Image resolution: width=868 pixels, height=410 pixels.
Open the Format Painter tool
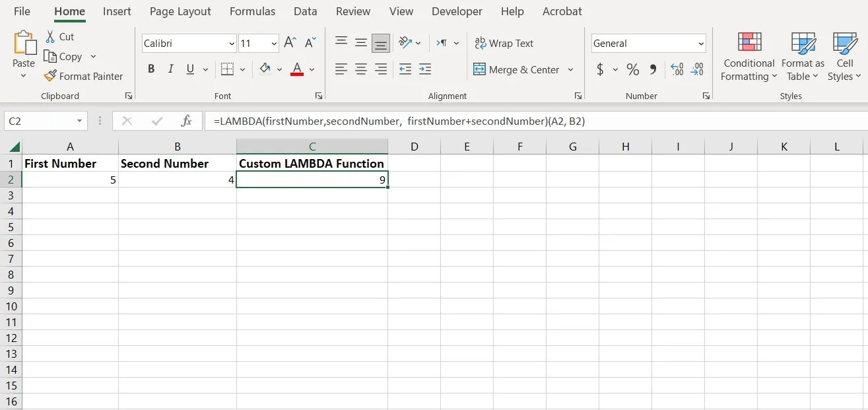coord(84,76)
